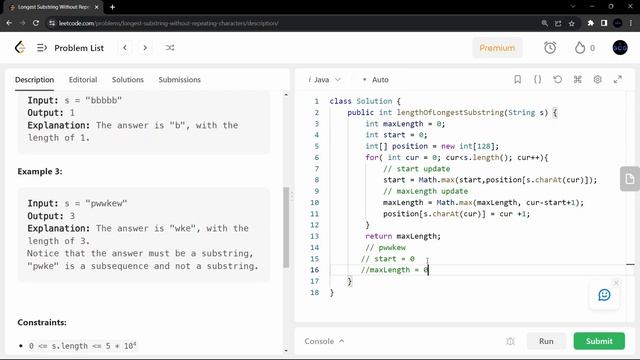Open editor settings gear icon
Image resolution: width=640 pixels, height=360 pixels.
coord(598,80)
